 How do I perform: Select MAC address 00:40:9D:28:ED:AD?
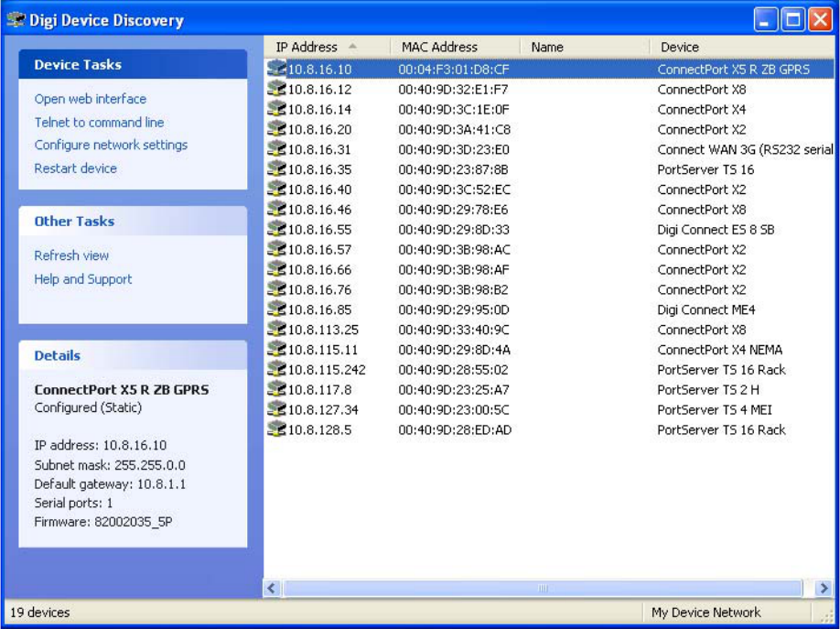pos(455,429)
